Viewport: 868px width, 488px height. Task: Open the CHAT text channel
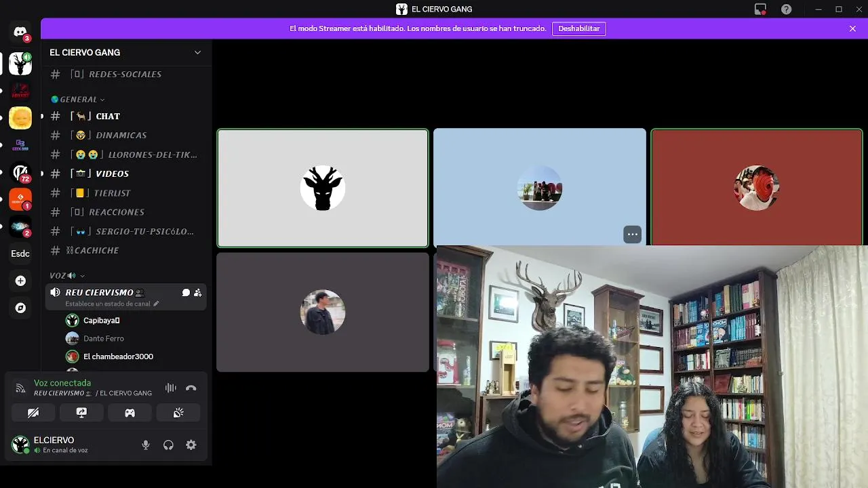coord(126,116)
